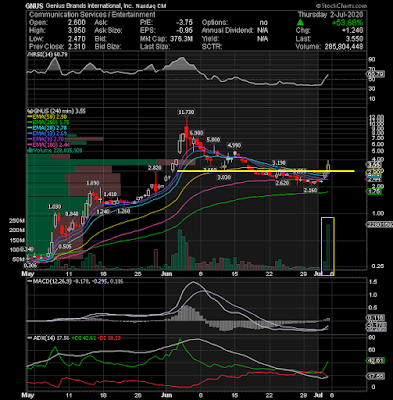Screen dimensions: 393x400
Task: Click the 1.080 price annotation
Action: (x=55, y=207)
